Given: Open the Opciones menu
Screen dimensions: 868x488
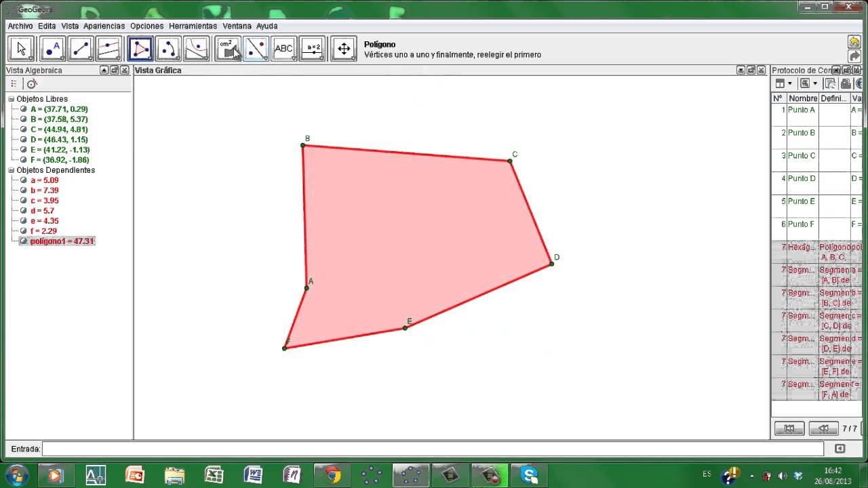Looking at the screenshot, I should click(147, 26).
